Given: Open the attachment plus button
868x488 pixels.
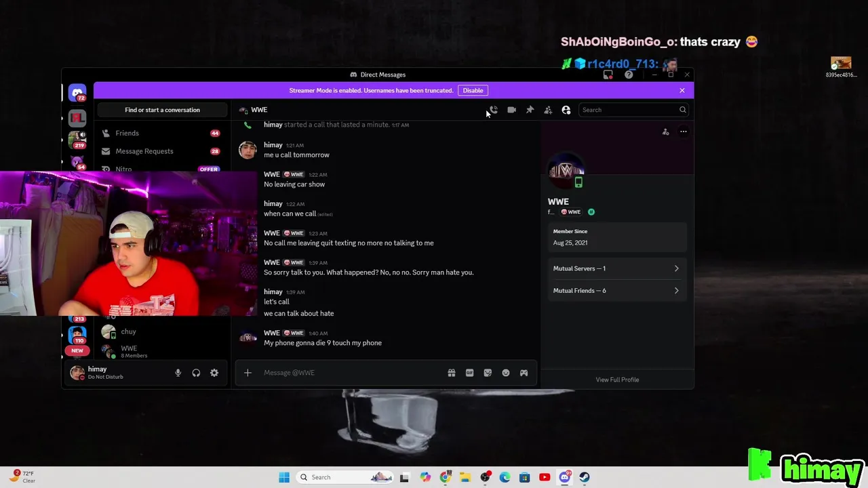Looking at the screenshot, I should tap(248, 373).
